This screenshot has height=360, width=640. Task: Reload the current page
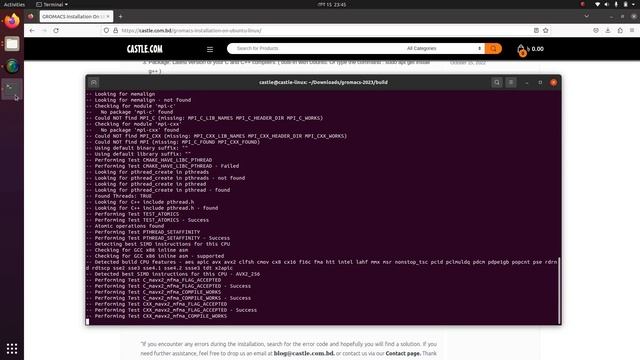56,31
